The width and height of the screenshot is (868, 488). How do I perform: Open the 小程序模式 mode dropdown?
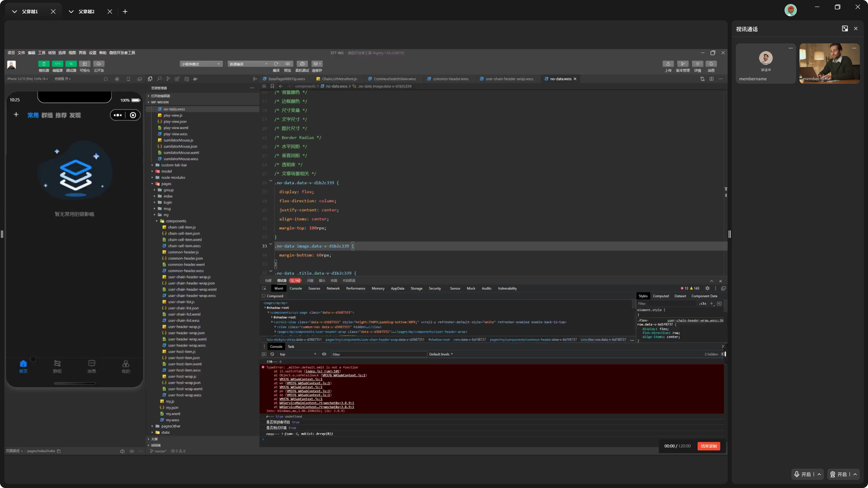(x=201, y=64)
